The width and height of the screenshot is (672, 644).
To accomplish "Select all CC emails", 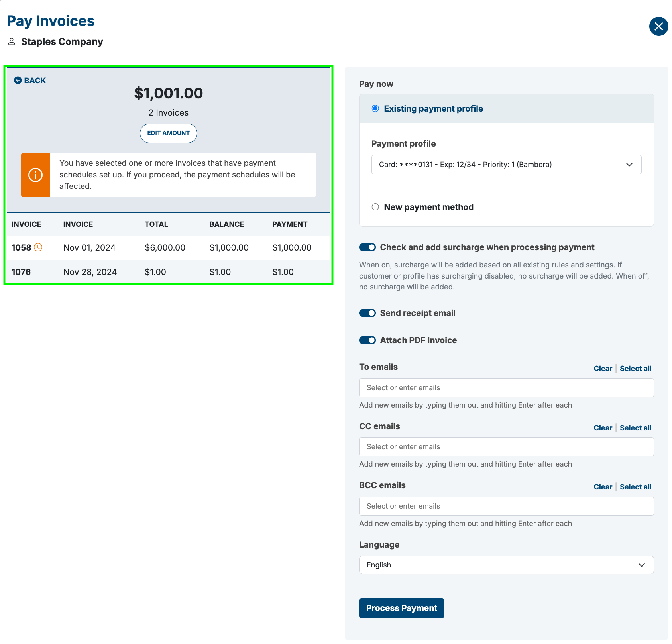I will [x=635, y=428].
